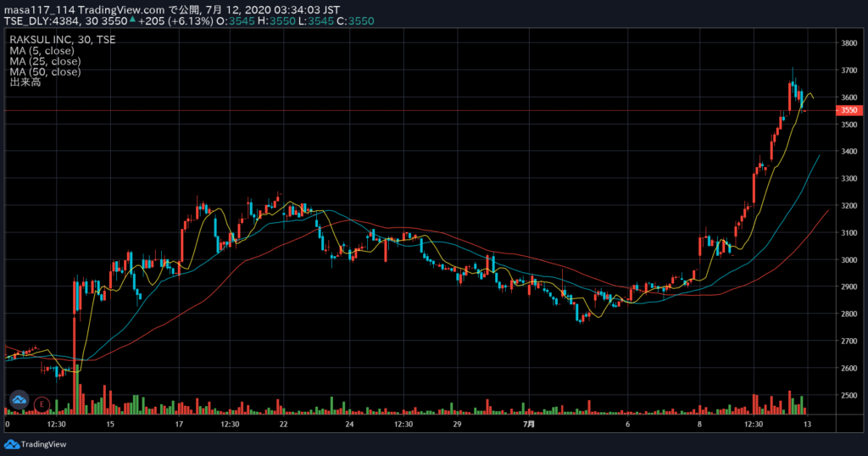Click the C:3550 close value
868x456 pixels.
(355, 21)
